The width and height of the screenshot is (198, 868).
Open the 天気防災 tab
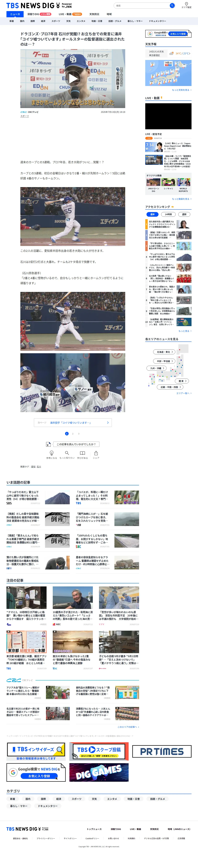pyautogui.click(x=94, y=14)
